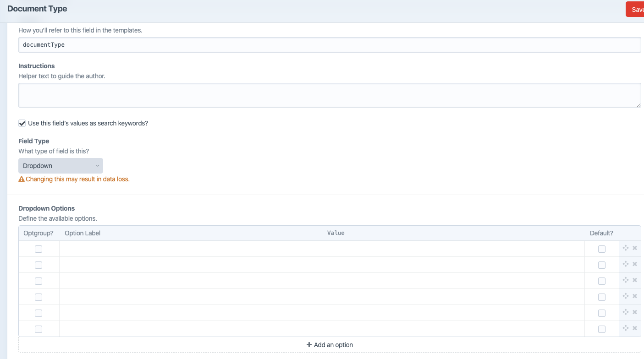Delete the fourth option row
The height and width of the screenshot is (359, 644).
(x=635, y=296)
